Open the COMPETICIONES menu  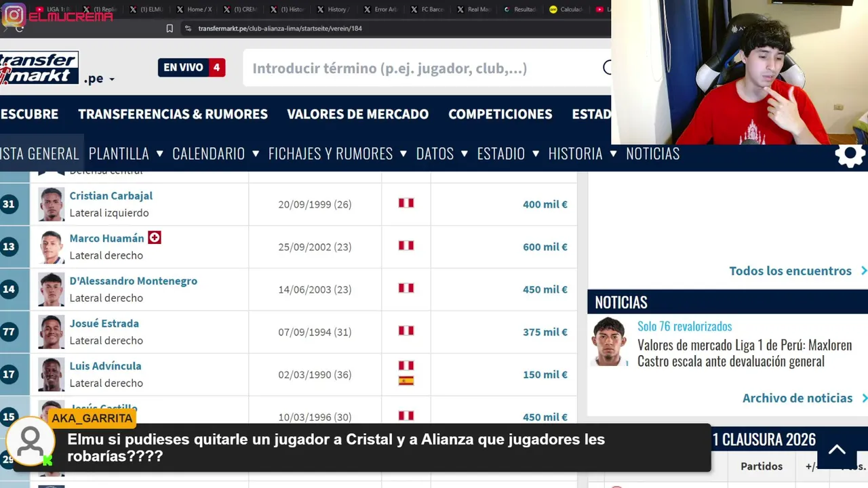(x=500, y=114)
